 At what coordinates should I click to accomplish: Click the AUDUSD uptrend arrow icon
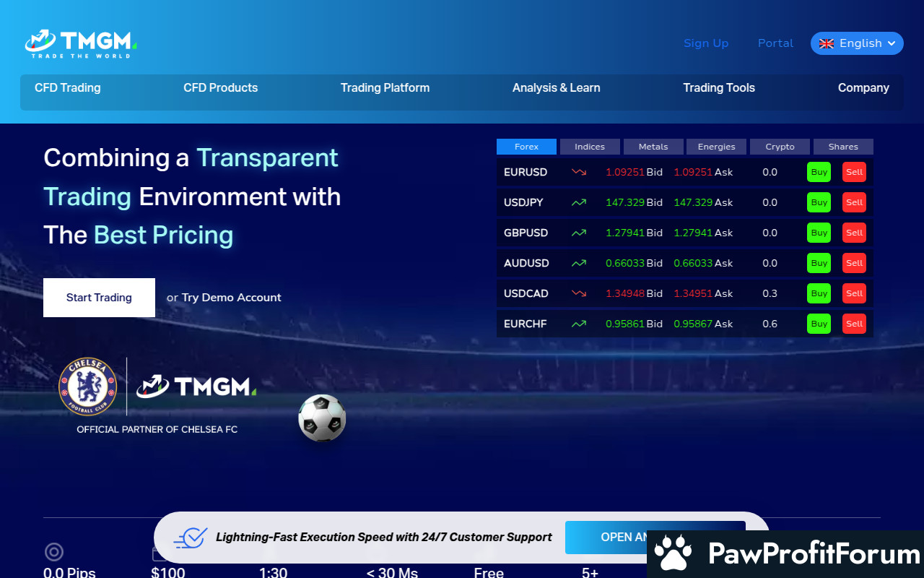(x=579, y=263)
